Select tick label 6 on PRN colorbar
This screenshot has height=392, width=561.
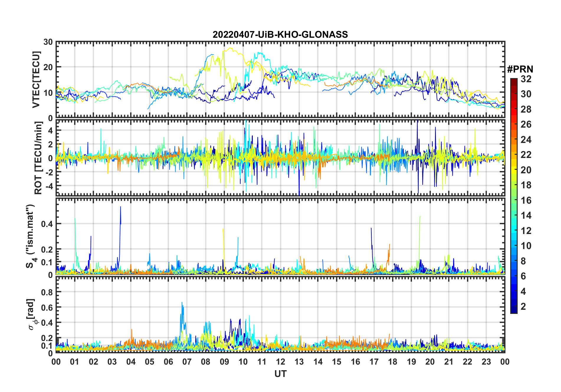pyautogui.click(x=523, y=276)
